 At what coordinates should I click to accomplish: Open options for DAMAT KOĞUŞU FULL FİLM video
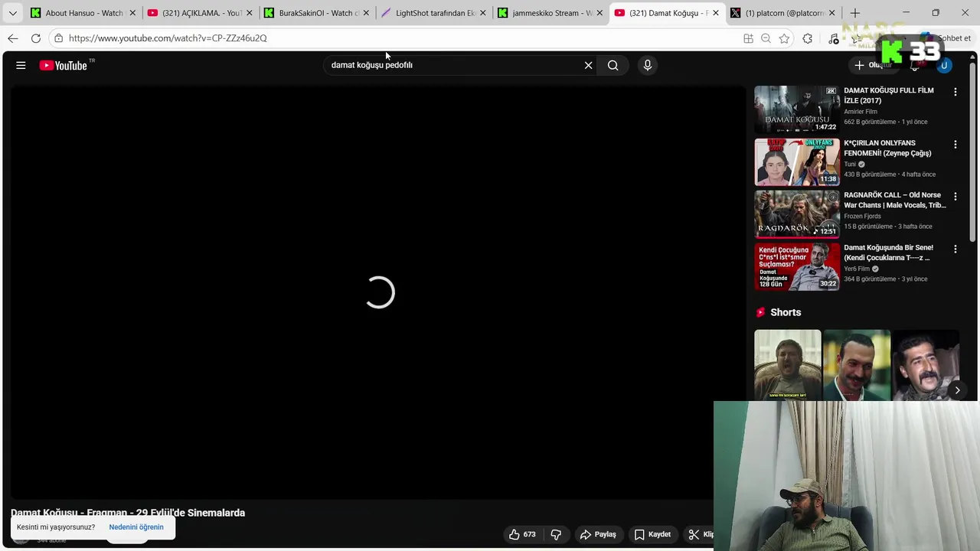click(955, 92)
